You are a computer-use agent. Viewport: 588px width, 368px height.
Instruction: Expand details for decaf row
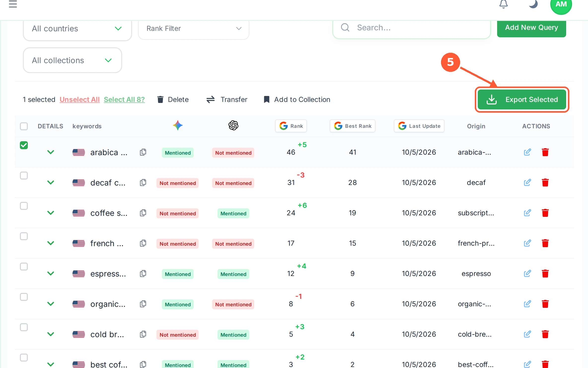[x=51, y=183]
